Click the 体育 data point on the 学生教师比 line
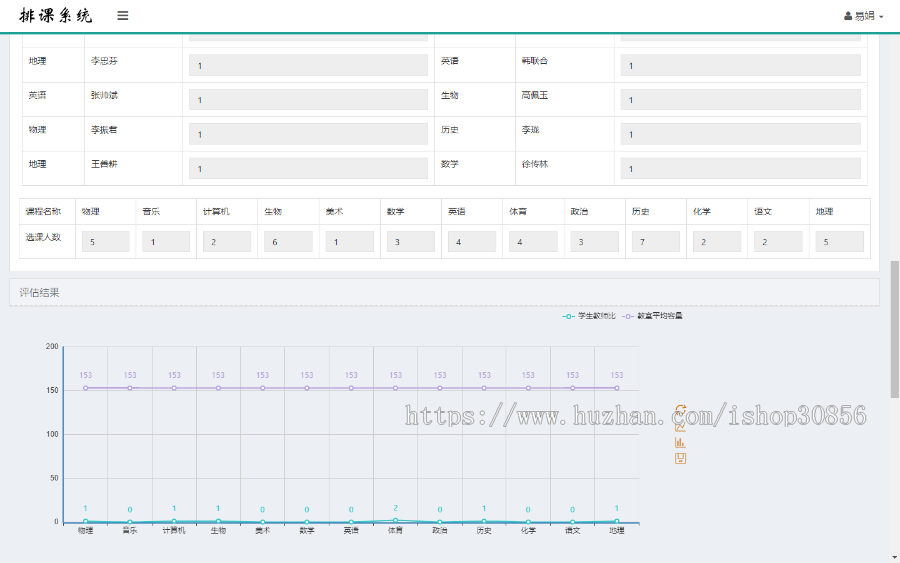Viewport: 900px width, 563px height. [395, 520]
